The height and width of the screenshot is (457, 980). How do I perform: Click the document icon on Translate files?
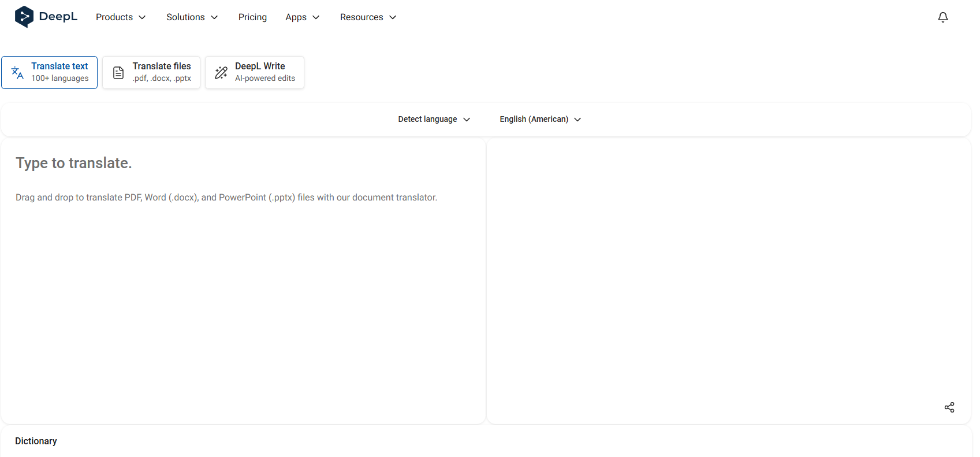pos(118,73)
